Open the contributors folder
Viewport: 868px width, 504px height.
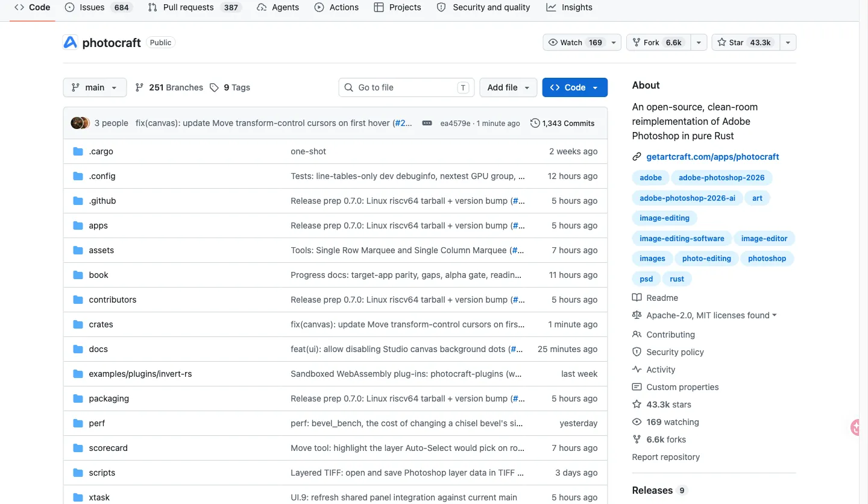click(x=112, y=300)
